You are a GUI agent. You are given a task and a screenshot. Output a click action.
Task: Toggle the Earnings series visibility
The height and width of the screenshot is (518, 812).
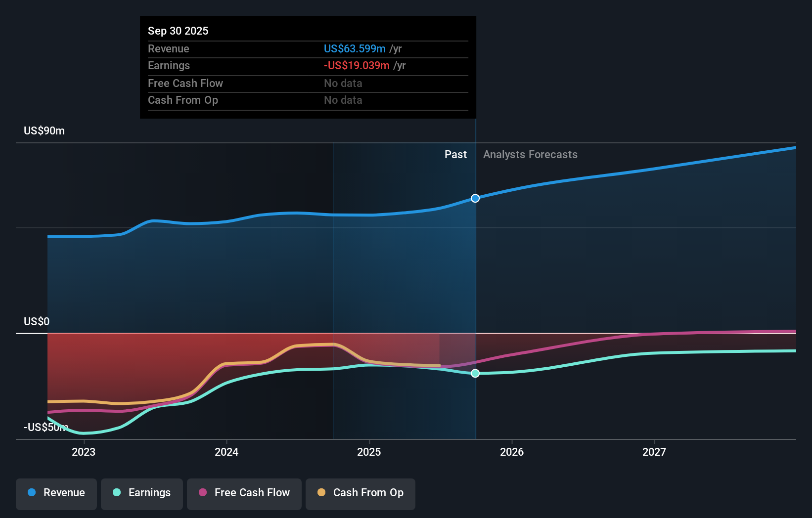tap(142, 494)
